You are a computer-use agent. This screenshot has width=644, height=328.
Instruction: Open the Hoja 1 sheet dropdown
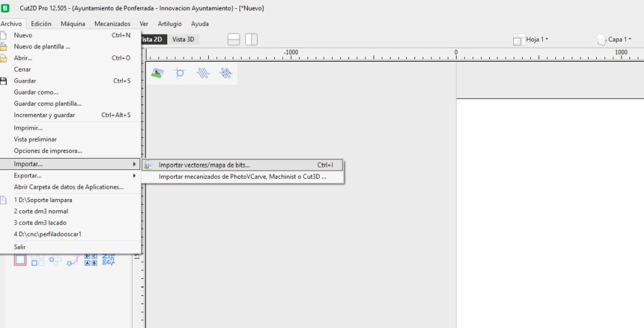point(537,40)
